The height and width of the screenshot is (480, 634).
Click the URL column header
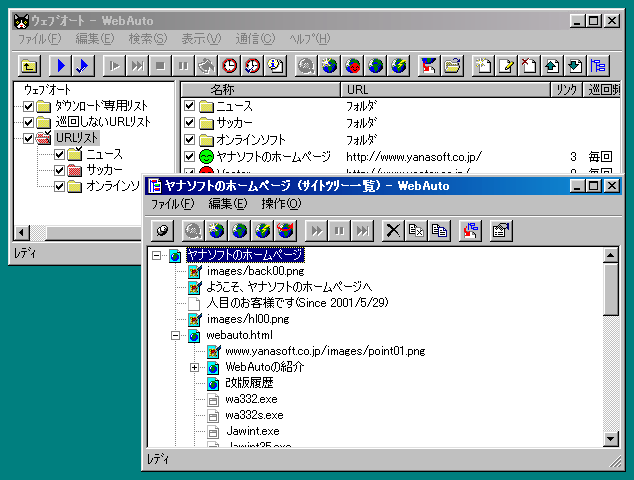446,90
